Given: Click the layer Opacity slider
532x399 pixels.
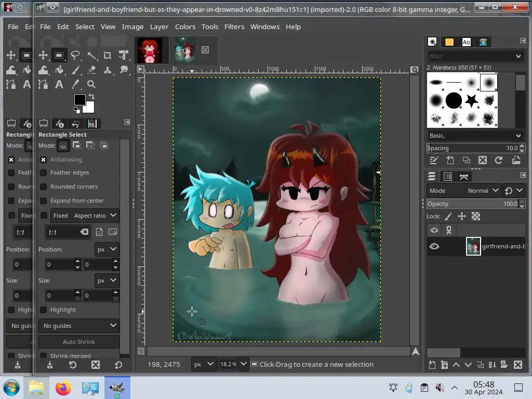Looking at the screenshot, I should (473, 204).
